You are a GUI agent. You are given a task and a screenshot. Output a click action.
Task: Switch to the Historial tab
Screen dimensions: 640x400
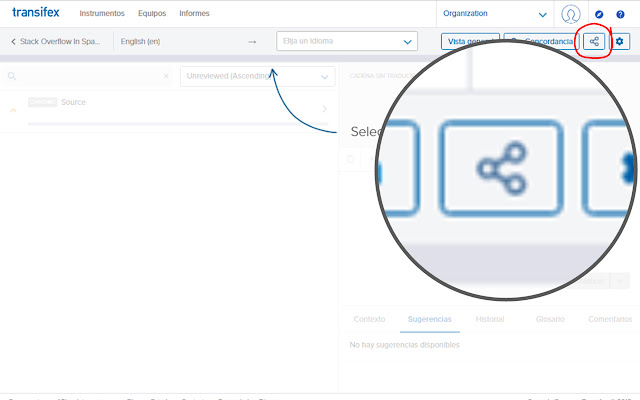tap(490, 319)
